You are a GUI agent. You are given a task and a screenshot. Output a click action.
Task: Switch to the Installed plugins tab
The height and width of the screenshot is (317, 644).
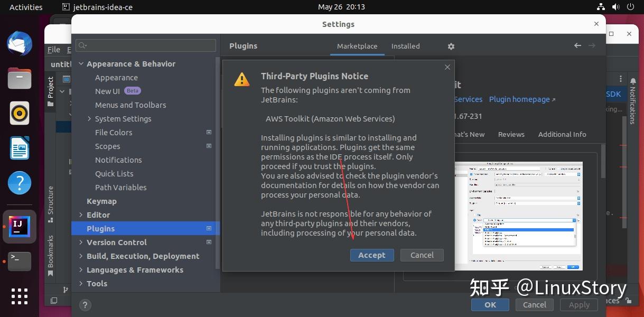405,46
